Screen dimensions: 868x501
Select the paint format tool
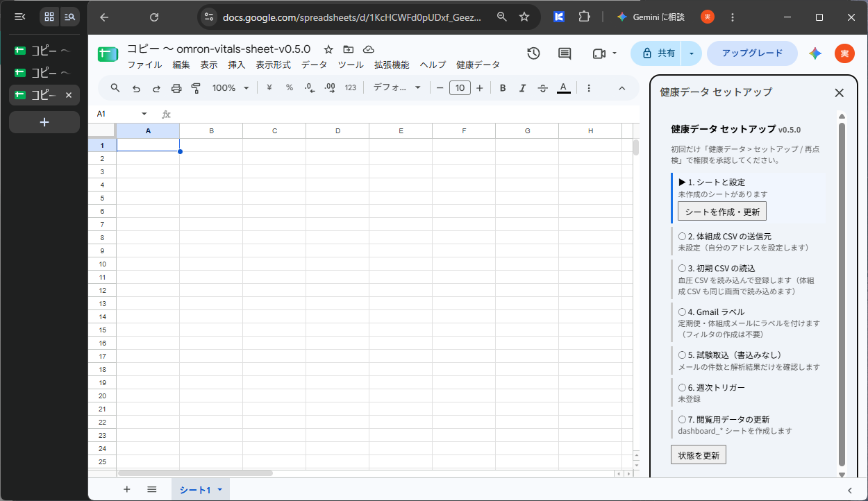(x=196, y=88)
